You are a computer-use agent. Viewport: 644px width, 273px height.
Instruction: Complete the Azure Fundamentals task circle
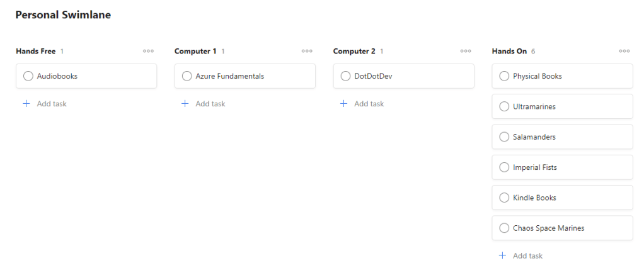coord(187,76)
